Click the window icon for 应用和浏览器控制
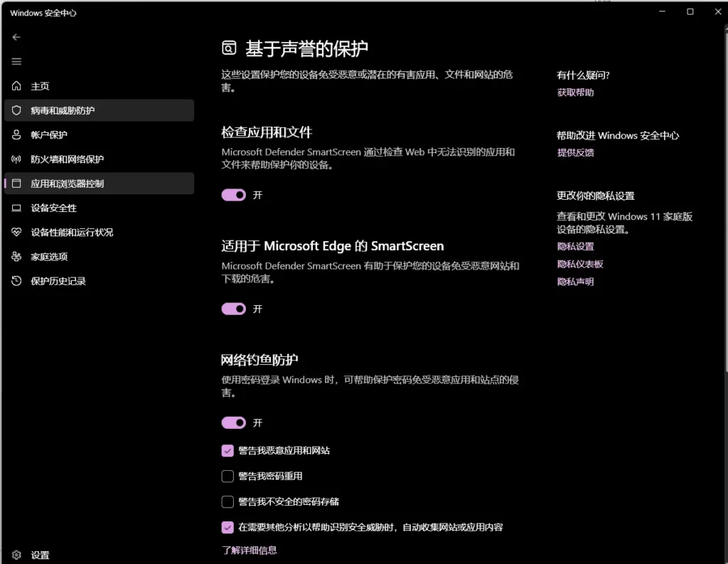Screen dimensions: 728x564 pyautogui.click(x=16, y=183)
